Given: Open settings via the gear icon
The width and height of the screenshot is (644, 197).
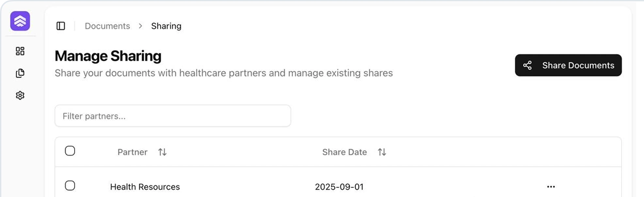Looking at the screenshot, I should pyautogui.click(x=20, y=95).
